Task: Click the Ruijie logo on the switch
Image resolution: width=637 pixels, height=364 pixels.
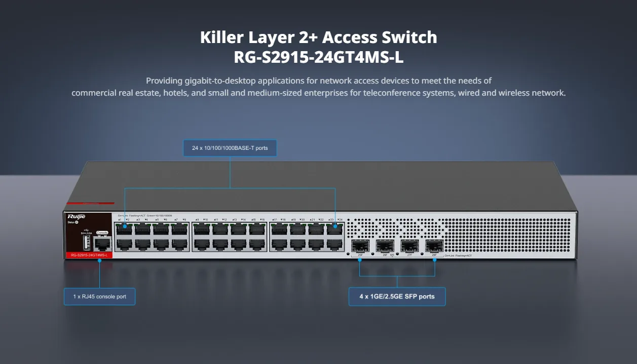Action: tap(76, 217)
